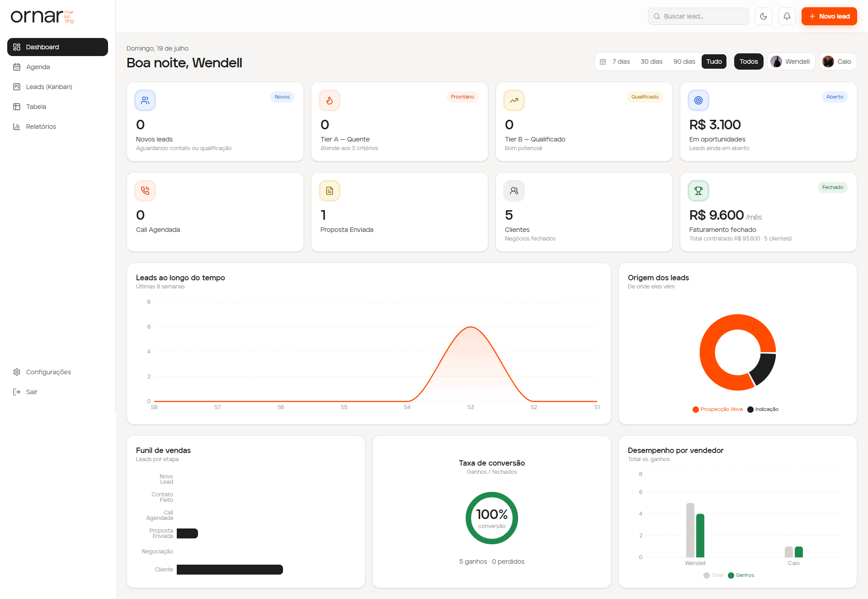Select the 7 dias period filter
868x599 pixels.
coord(621,61)
